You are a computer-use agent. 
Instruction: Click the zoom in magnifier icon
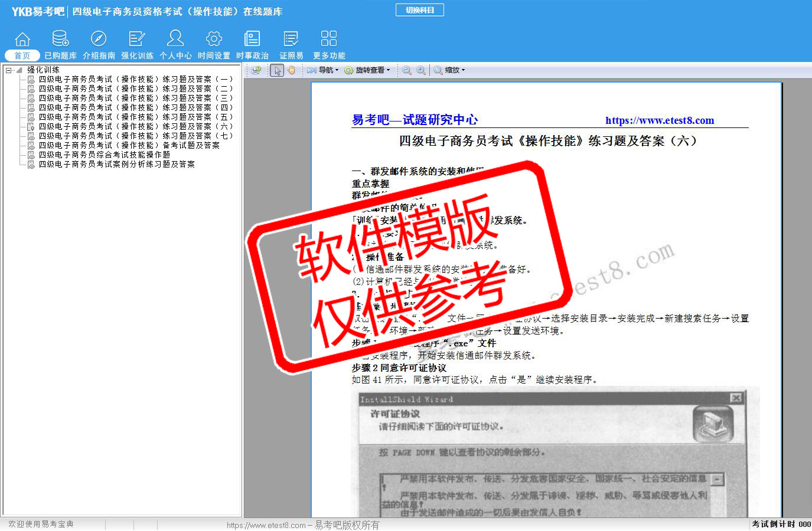click(420, 70)
